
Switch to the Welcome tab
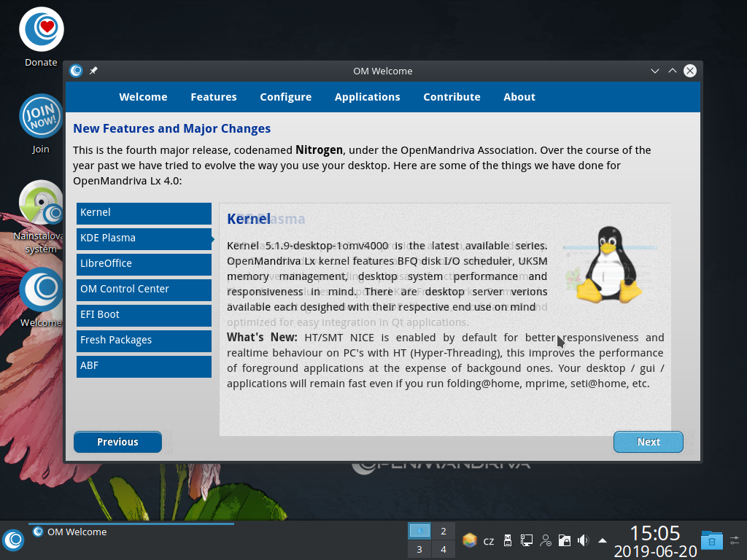[x=144, y=97]
